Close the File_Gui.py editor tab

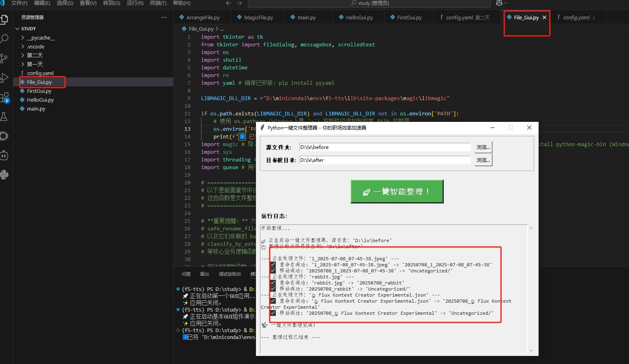coord(544,17)
